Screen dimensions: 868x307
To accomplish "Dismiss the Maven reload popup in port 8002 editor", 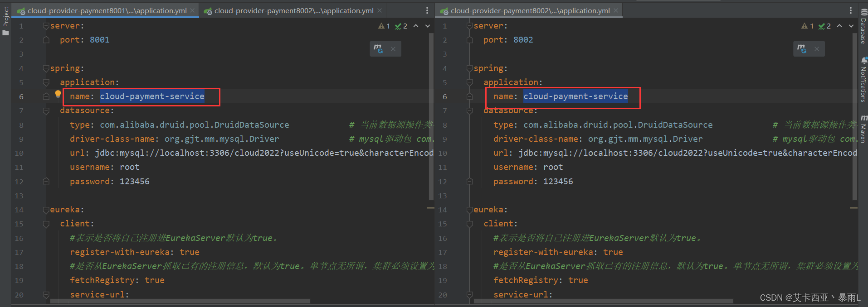I will [817, 49].
